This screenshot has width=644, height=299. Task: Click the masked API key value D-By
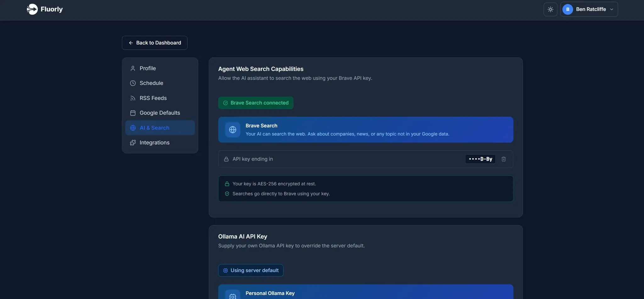coord(480,159)
